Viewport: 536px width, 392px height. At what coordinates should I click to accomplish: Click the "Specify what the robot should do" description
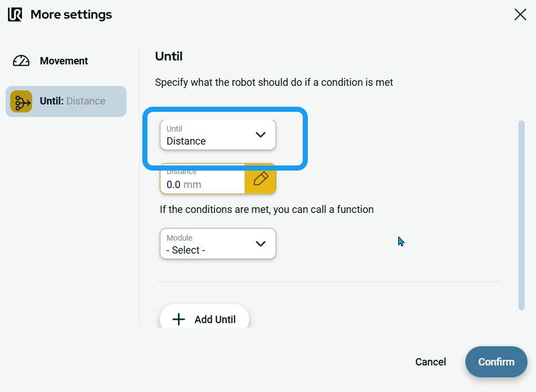point(274,82)
